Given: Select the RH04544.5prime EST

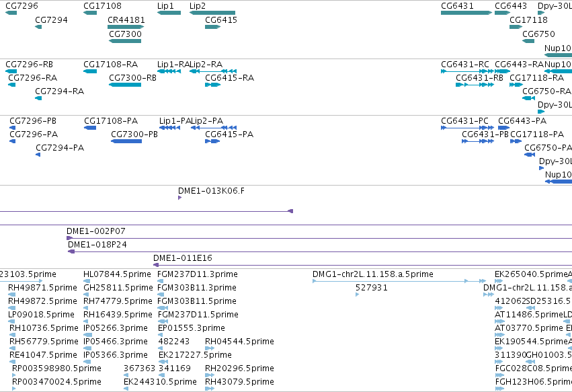Looking at the screenshot, I should tap(210, 348).
